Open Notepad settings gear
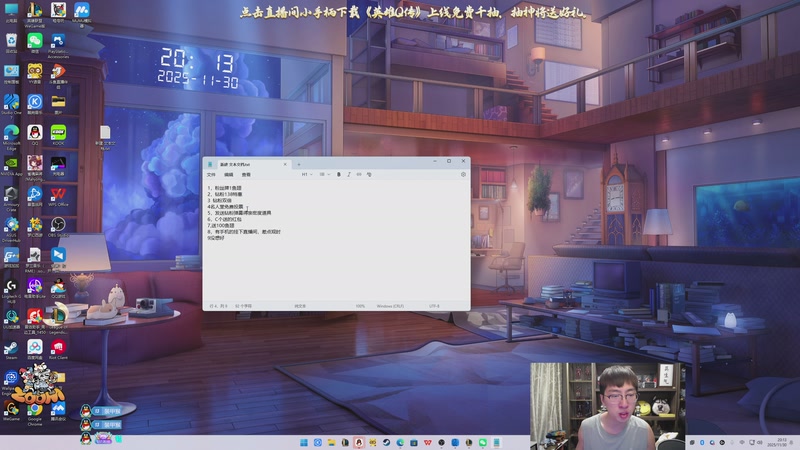 (463, 174)
